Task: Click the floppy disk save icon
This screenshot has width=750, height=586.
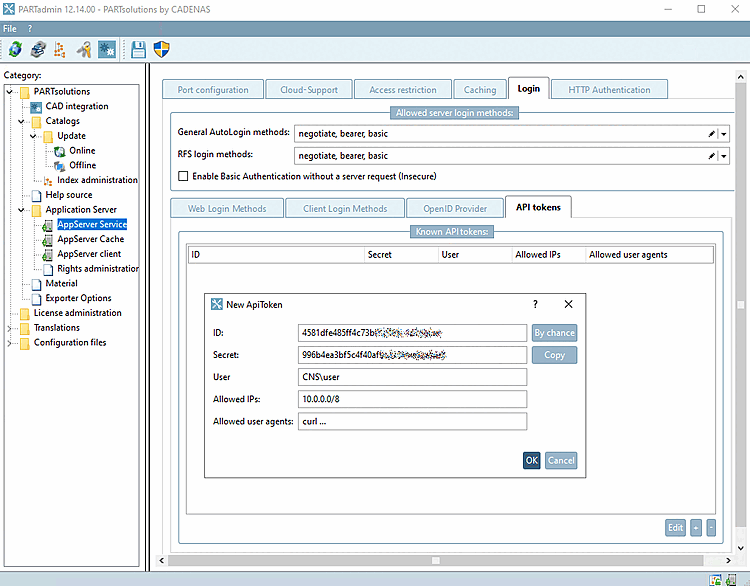Action: 138,49
